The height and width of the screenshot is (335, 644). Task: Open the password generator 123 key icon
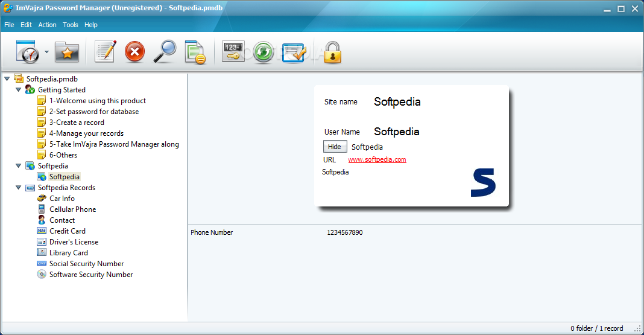tap(233, 51)
